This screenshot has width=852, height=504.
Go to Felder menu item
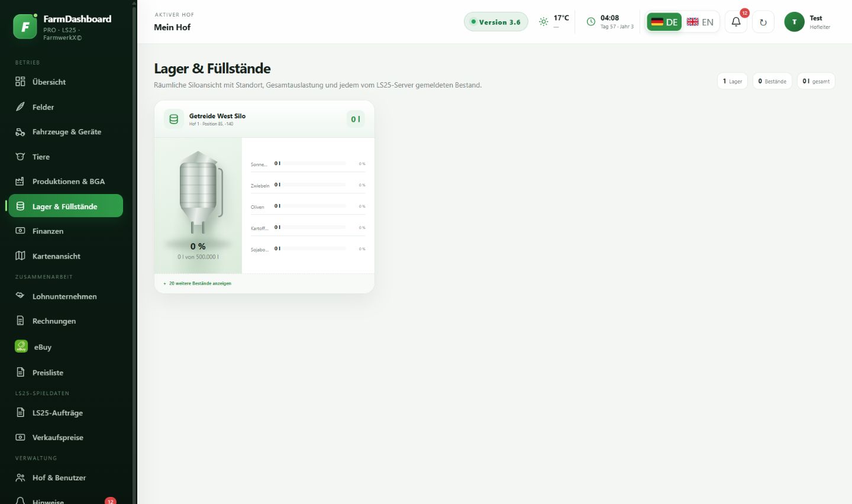66,106
